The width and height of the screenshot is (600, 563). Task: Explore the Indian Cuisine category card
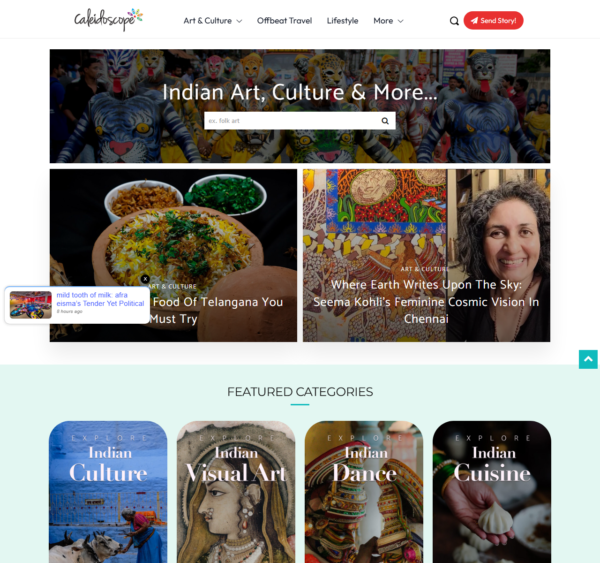click(492, 492)
